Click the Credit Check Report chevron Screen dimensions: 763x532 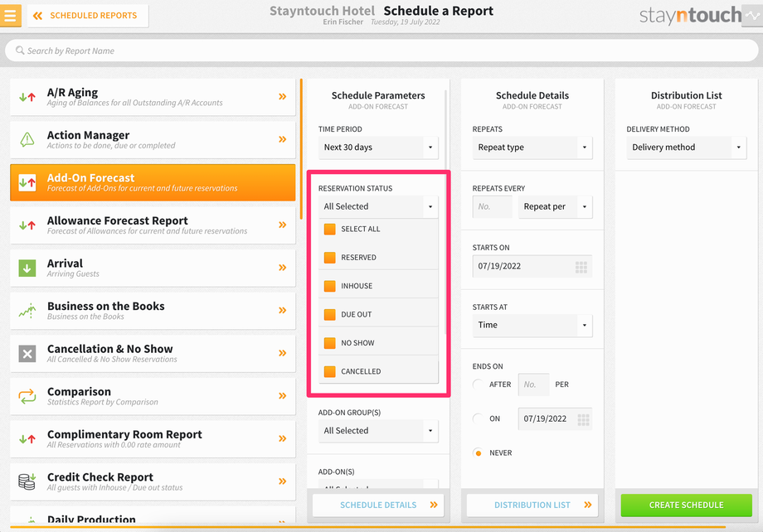(282, 482)
